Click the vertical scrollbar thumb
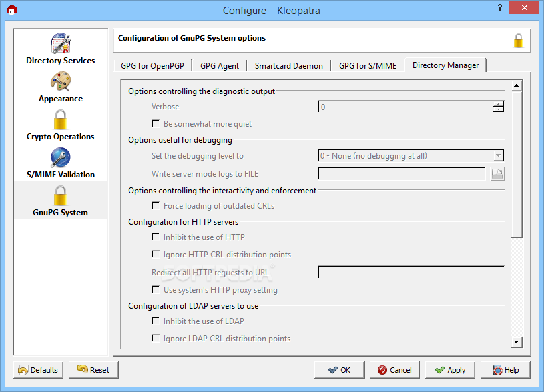The height and width of the screenshot is (392, 544). click(x=517, y=165)
